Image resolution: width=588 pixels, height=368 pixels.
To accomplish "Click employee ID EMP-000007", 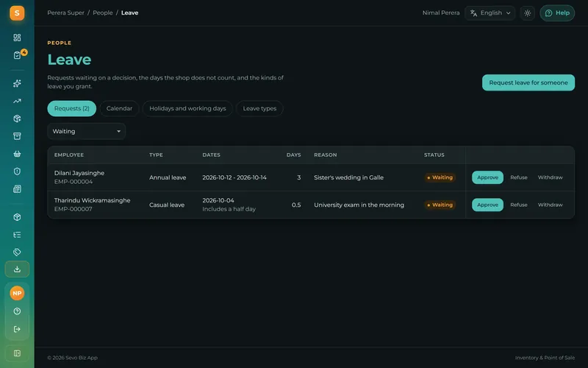I will pos(73,209).
